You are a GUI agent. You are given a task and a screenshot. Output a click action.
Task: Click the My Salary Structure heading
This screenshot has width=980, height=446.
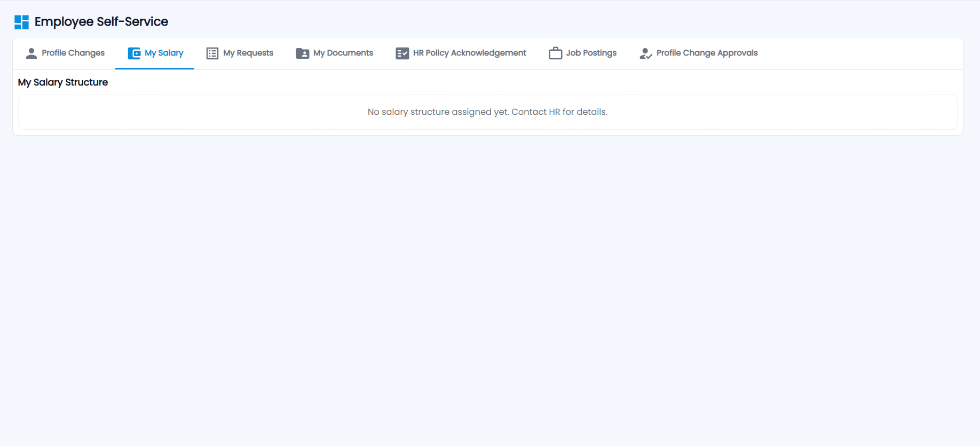[63, 82]
